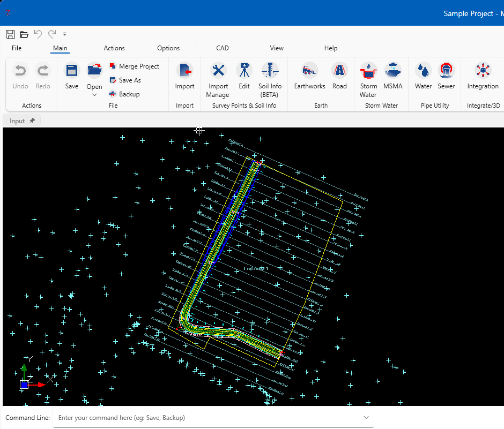This screenshot has width=504, height=429.
Task: Click the quick access save icon
Action: coord(10,34)
